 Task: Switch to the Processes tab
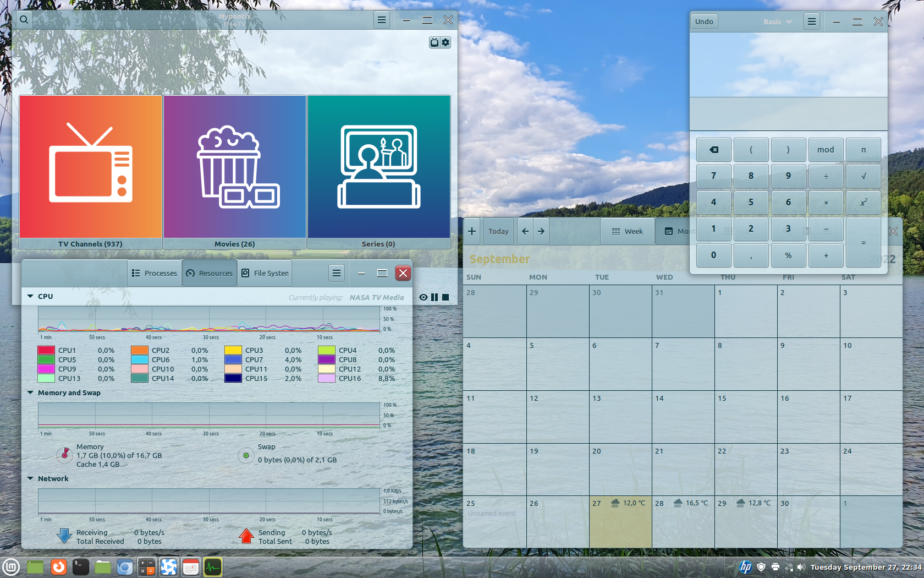click(155, 273)
